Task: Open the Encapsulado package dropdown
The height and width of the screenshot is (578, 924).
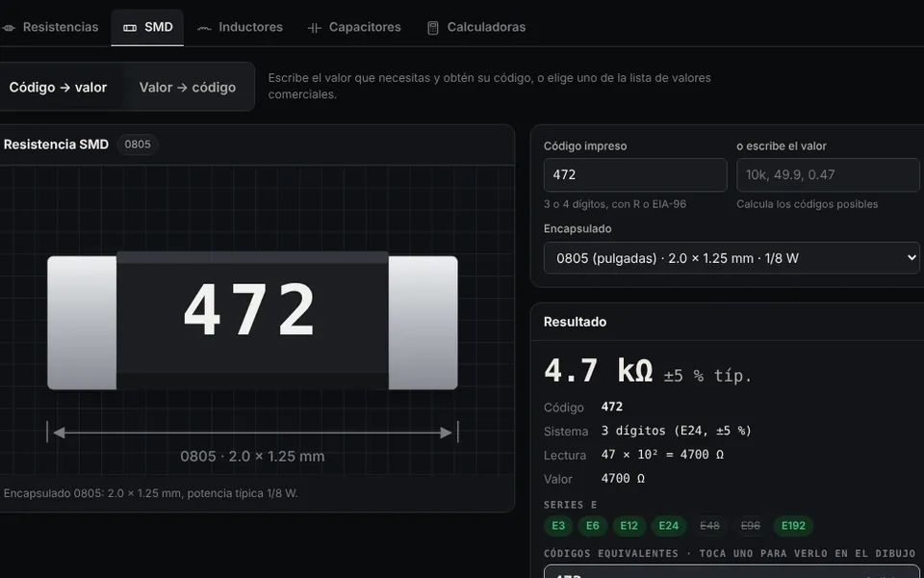Action: [731, 258]
